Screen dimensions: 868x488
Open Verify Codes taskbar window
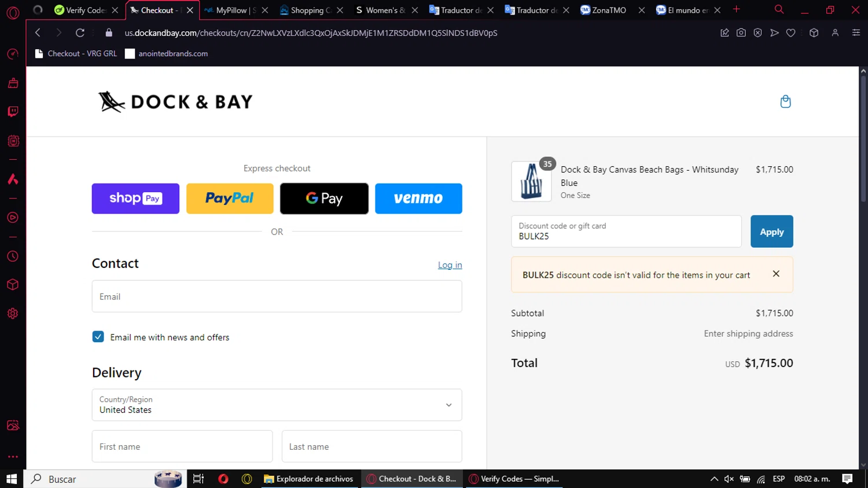point(514,479)
